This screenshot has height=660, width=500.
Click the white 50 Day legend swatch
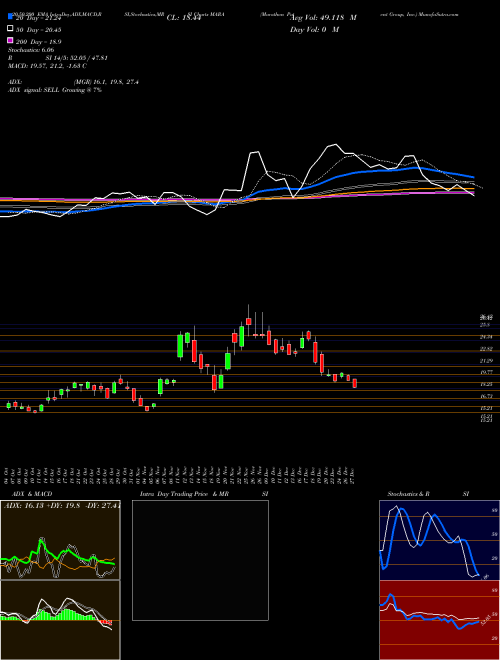(x=10, y=29)
